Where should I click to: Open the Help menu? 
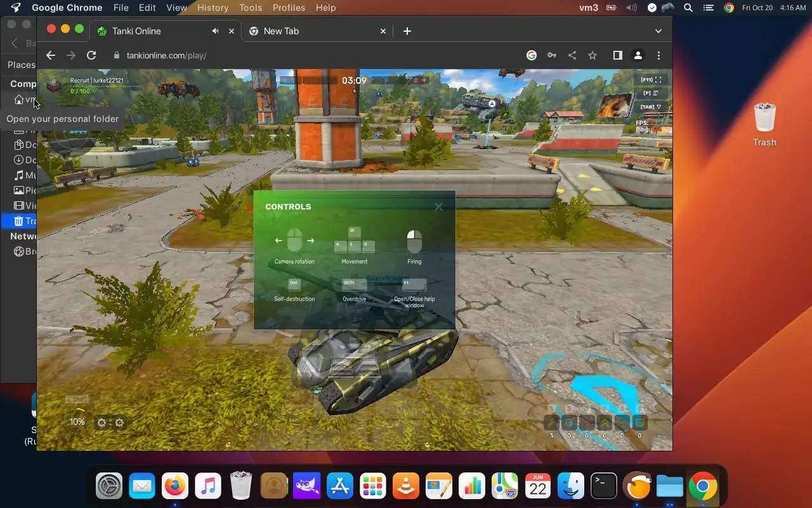point(325,8)
